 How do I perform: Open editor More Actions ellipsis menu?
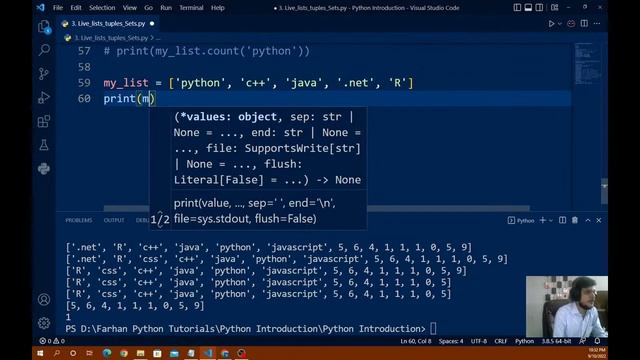(x=597, y=24)
